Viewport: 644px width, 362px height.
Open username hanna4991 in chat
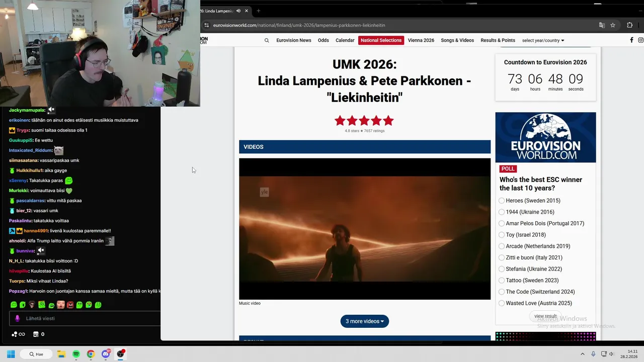pos(35,231)
